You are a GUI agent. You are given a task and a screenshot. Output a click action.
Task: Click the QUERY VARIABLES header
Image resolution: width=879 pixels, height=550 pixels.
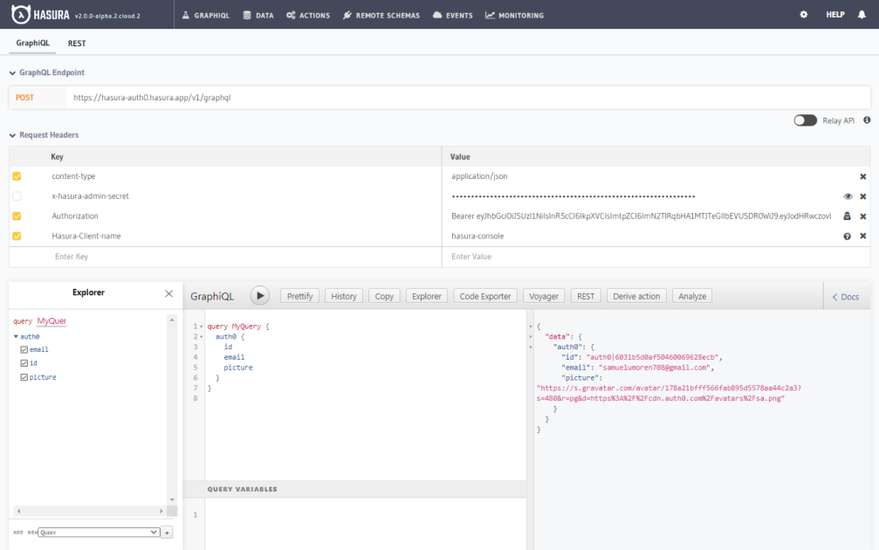click(x=355, y=489)
